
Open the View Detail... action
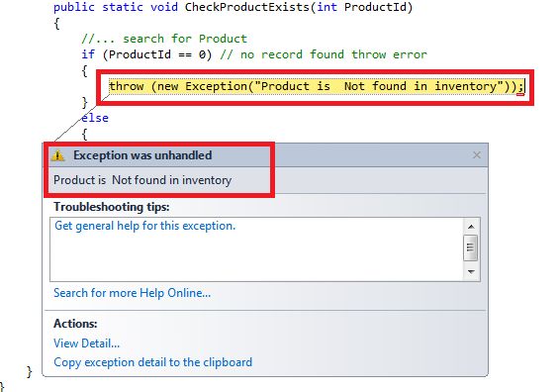tap(86, 343)
